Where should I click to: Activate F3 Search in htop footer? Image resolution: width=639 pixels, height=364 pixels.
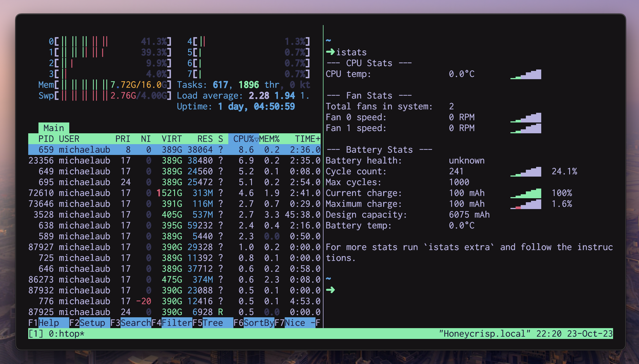pyautogui.click(x=131, y=323)
